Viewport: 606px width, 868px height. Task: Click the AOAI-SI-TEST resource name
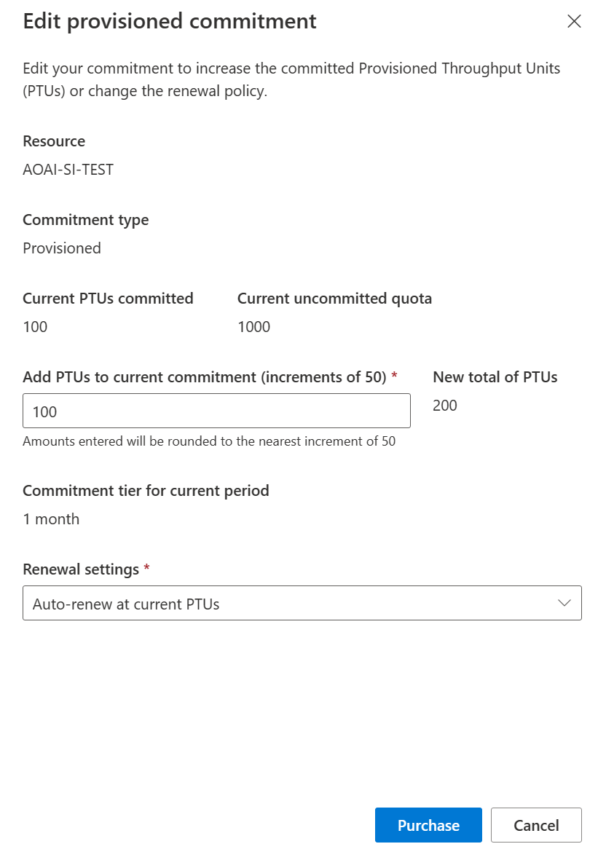(x=68, y=170)
